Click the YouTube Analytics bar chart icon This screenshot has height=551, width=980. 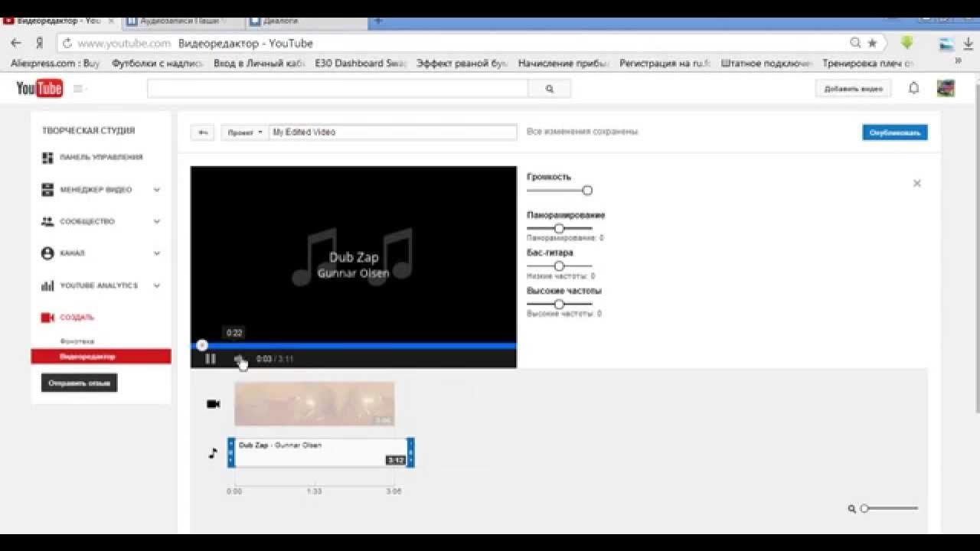point(47,285)
